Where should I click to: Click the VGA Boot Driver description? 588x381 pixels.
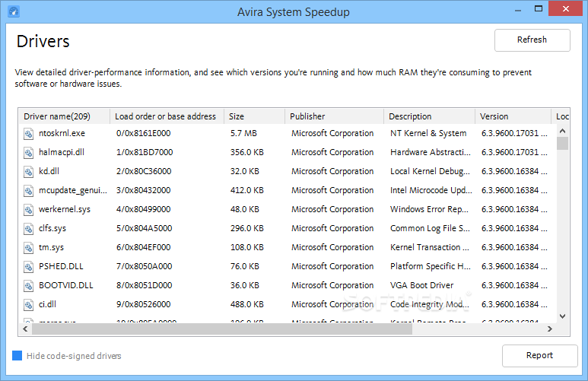(x=422, y=285)
